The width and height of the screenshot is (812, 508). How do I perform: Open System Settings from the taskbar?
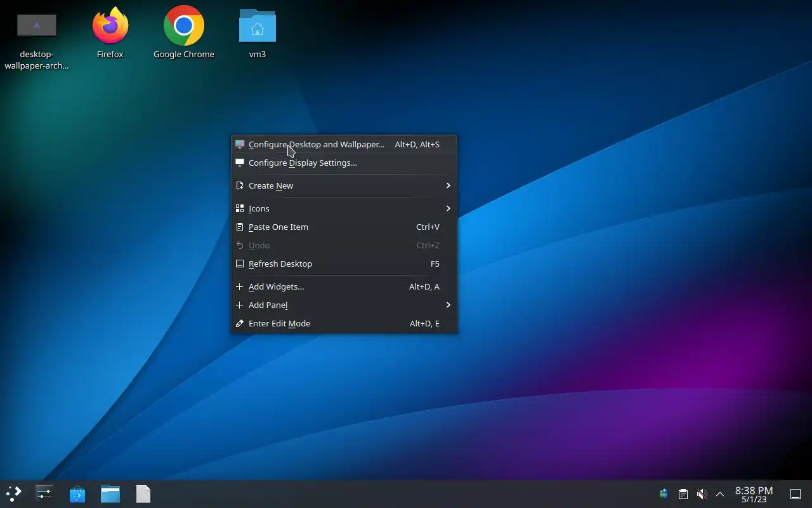coord(44,493)
